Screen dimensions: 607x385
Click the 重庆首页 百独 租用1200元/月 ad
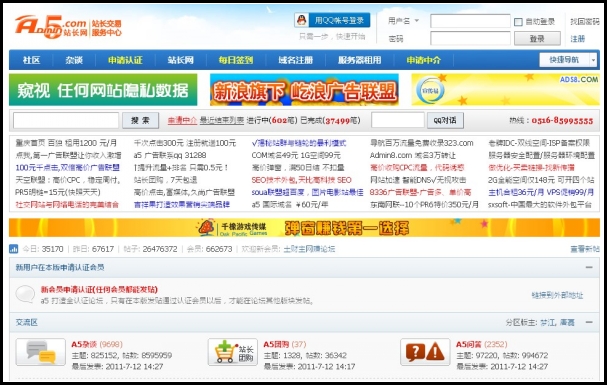(66, 143)
